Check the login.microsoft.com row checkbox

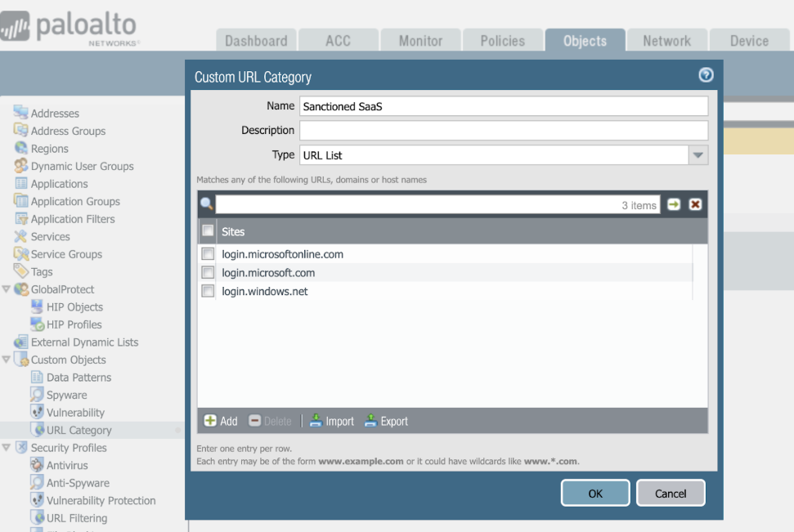click(208, 272)
